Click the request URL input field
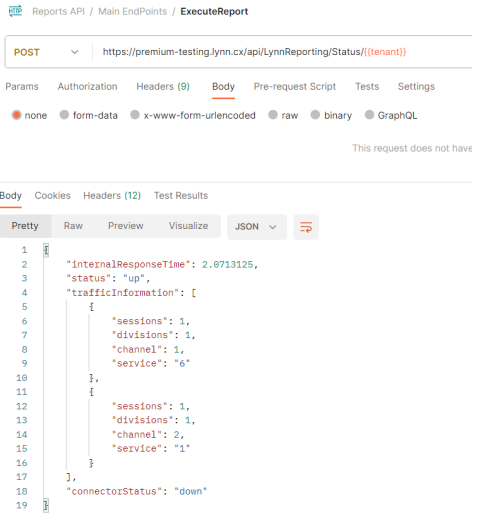Viewport: 496px width, 526px height. pyautogui.click(x=282, y=52)
